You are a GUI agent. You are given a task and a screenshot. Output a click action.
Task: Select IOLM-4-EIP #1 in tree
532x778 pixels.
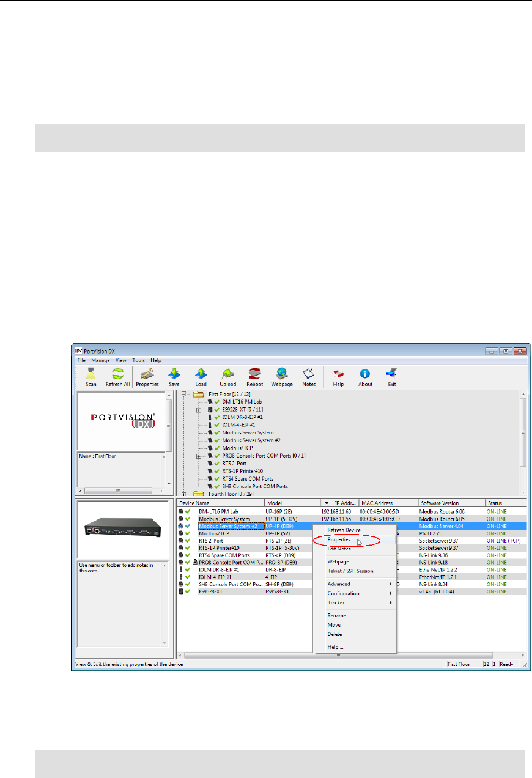238,424
